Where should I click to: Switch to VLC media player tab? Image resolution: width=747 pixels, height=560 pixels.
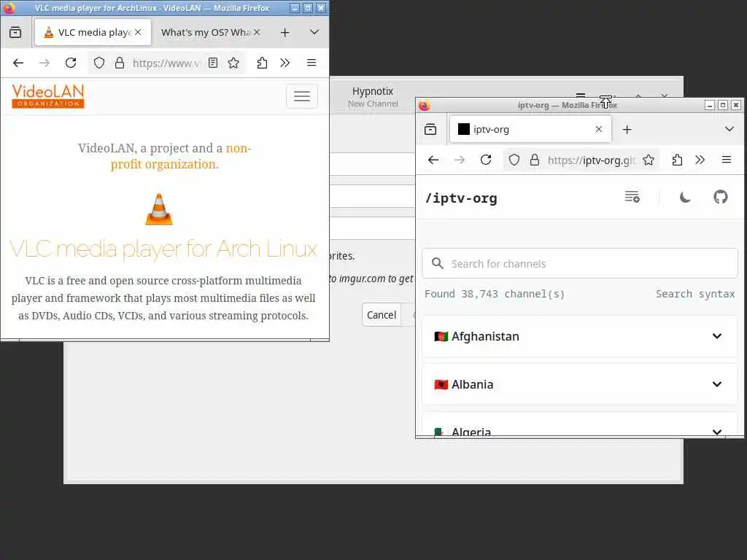tap(93, 32)
